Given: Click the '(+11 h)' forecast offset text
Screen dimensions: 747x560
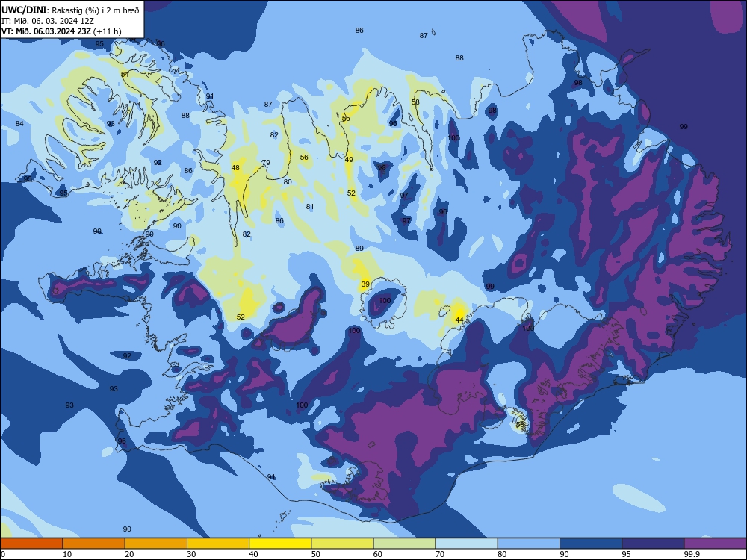Looking at the screenshot, I should click(107, 31).
